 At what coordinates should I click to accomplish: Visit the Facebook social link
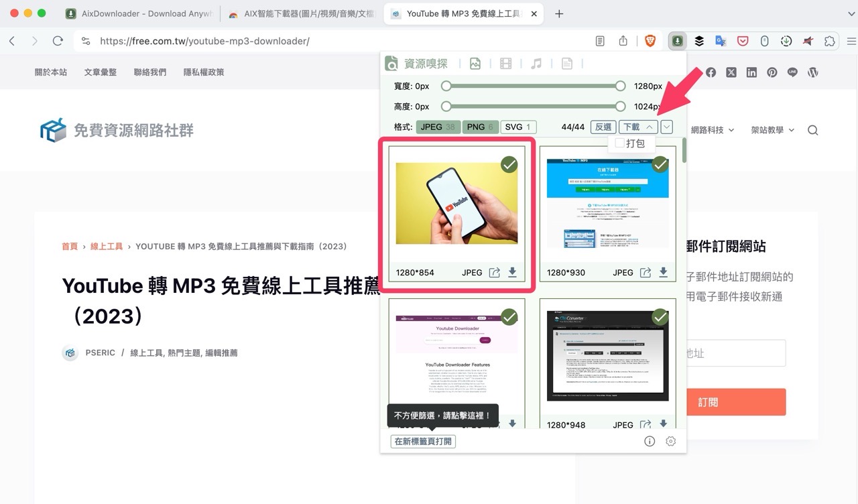711,72
